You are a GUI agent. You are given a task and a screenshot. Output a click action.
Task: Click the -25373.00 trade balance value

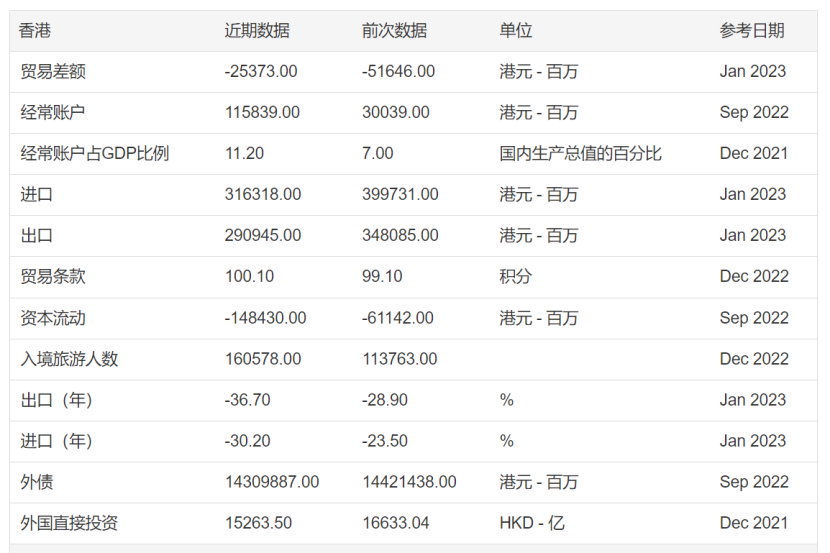tap(261, 71)
